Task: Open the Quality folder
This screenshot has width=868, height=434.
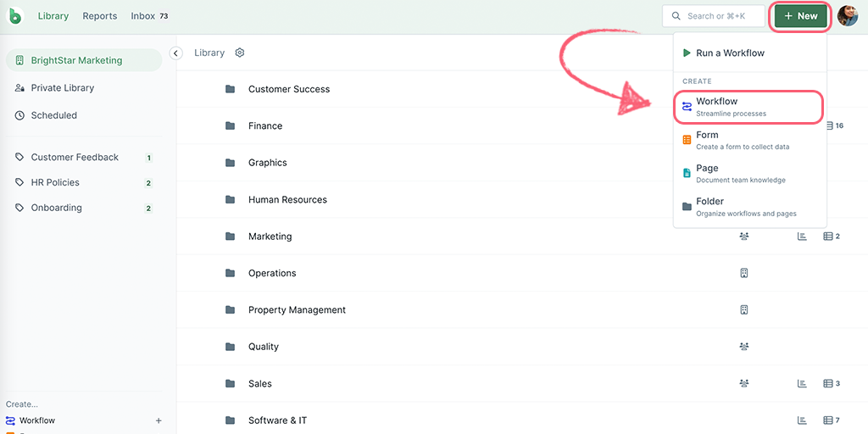Action: (263, 347)
